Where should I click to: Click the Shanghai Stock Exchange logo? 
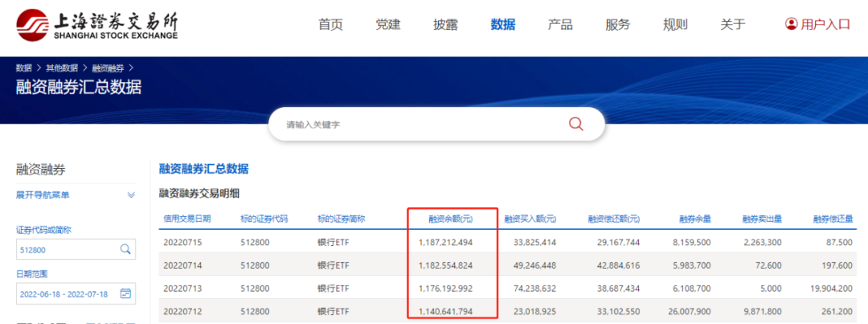tap(97, 26)
